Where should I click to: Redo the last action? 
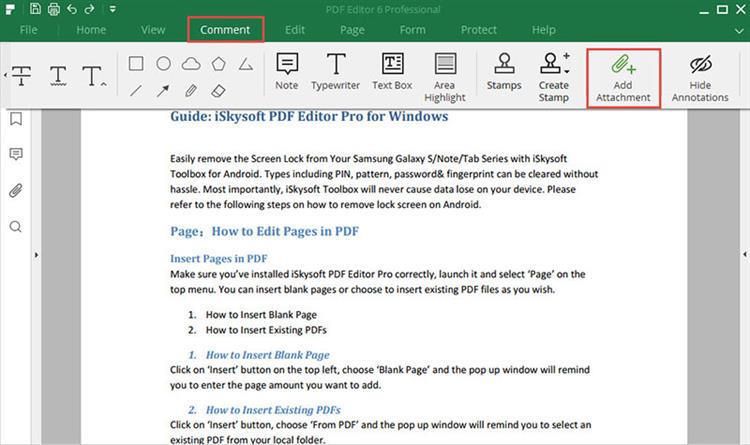click(89, 9)
